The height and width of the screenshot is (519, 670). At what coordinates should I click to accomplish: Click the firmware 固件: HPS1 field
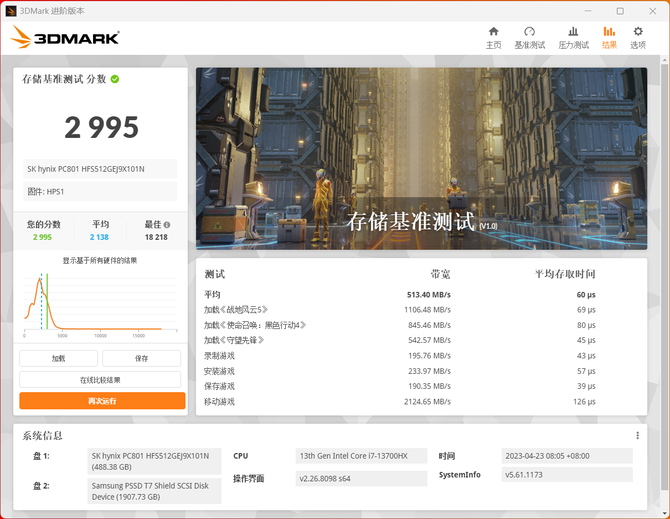[x=100, y=191]
